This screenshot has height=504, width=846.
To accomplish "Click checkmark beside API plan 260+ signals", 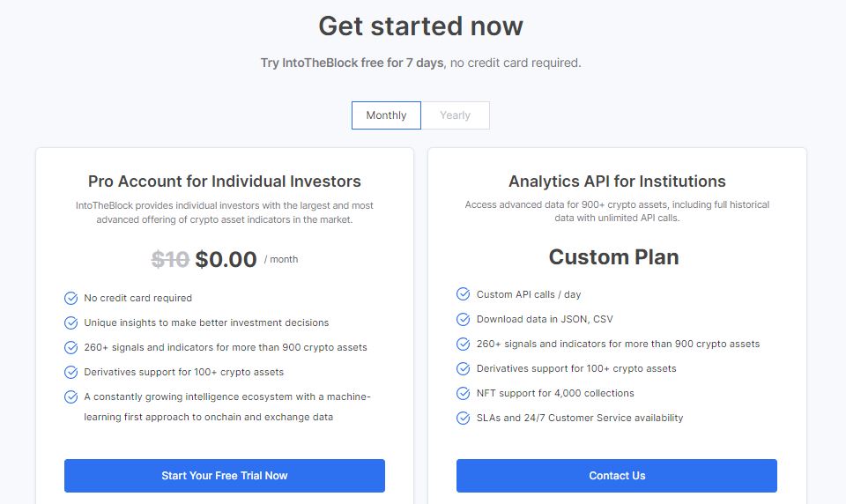I will [x=464, y=344].
